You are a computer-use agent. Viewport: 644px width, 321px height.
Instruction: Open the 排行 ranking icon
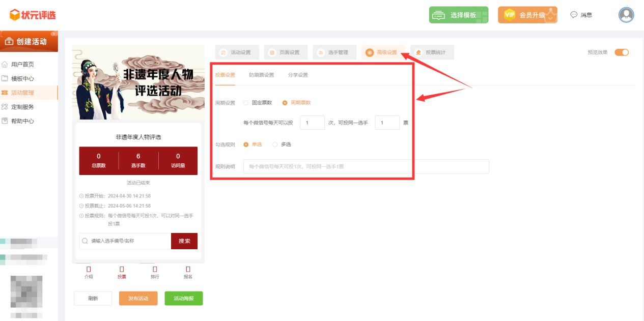155,269
